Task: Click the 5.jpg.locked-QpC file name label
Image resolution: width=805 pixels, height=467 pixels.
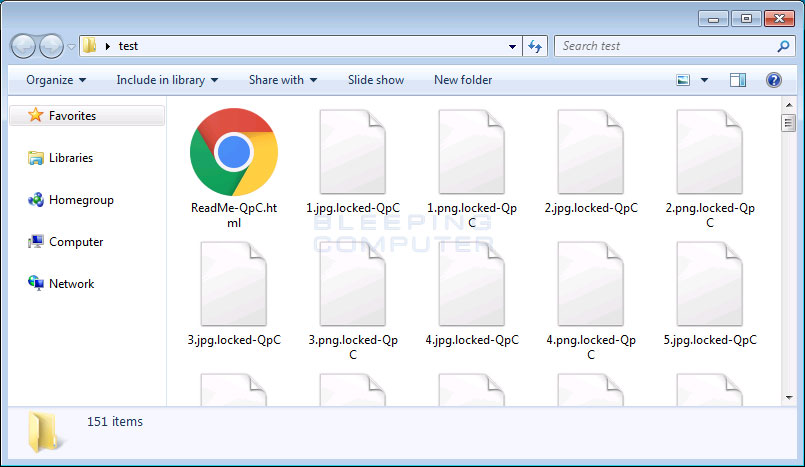Action: coord(710,340)
